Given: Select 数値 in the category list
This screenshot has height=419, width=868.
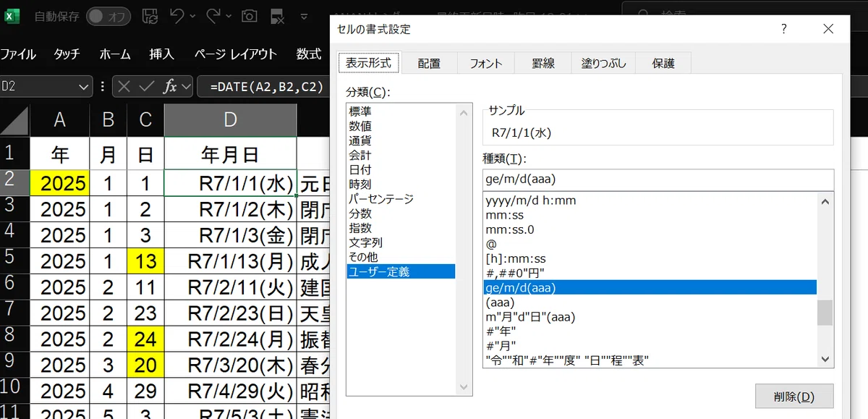Looking at the screenshot, I should tap(361, 126).
